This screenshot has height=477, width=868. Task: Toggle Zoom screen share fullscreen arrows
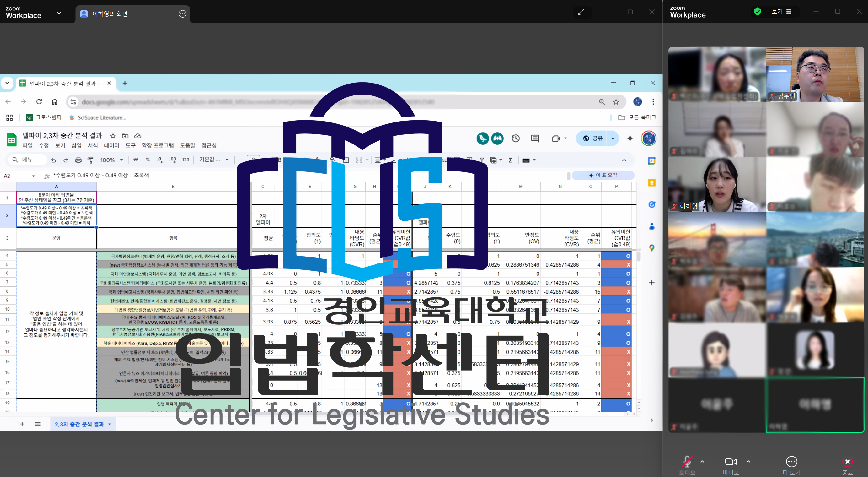(x=581, y=12)
